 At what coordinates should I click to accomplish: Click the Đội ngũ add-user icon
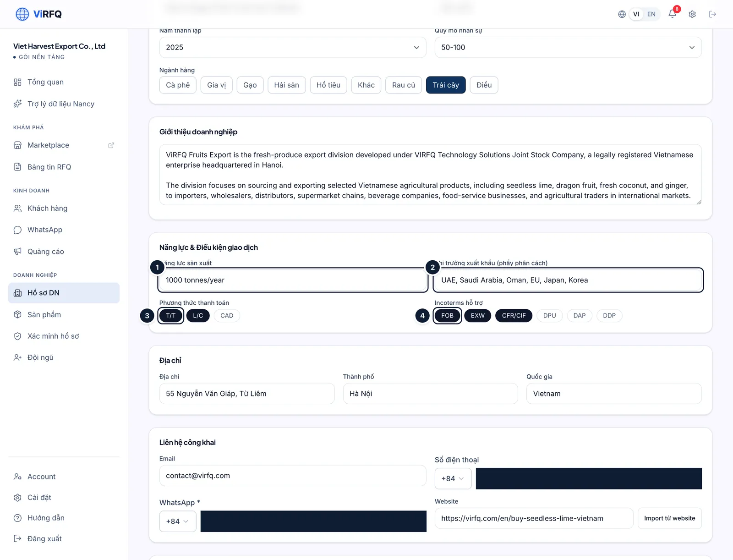click(x=17, y=357)
